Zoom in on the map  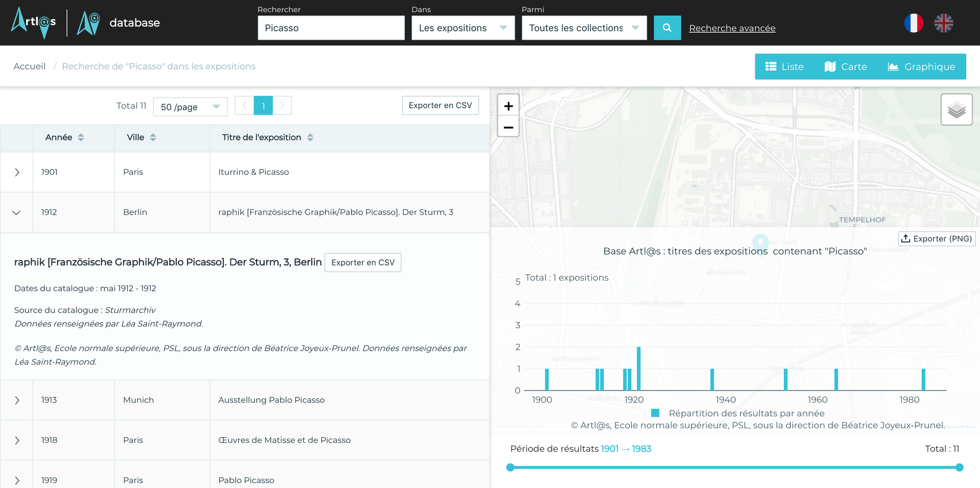[508, 106]
